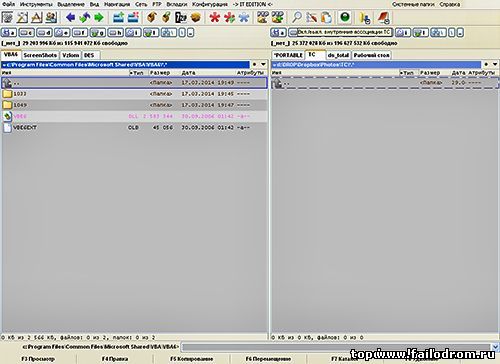
Task: Select drive a in right panel
Action: click(x=278, y=33)
